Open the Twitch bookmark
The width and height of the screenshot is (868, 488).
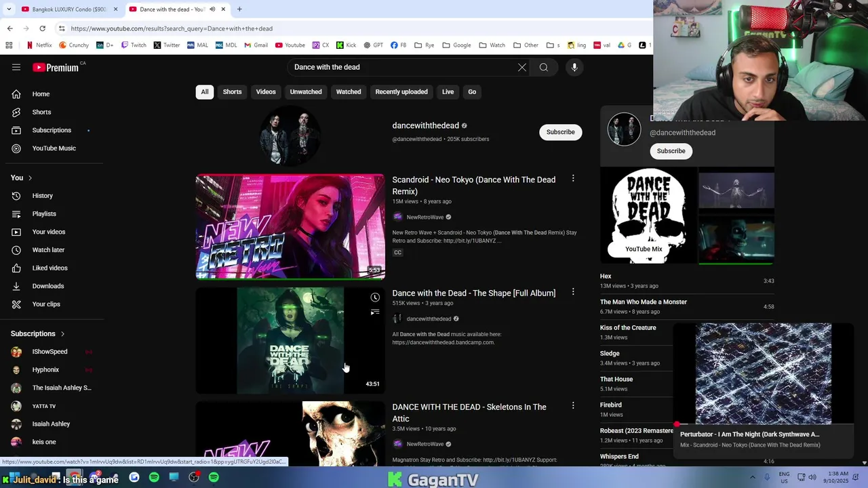tap(134, 45)
